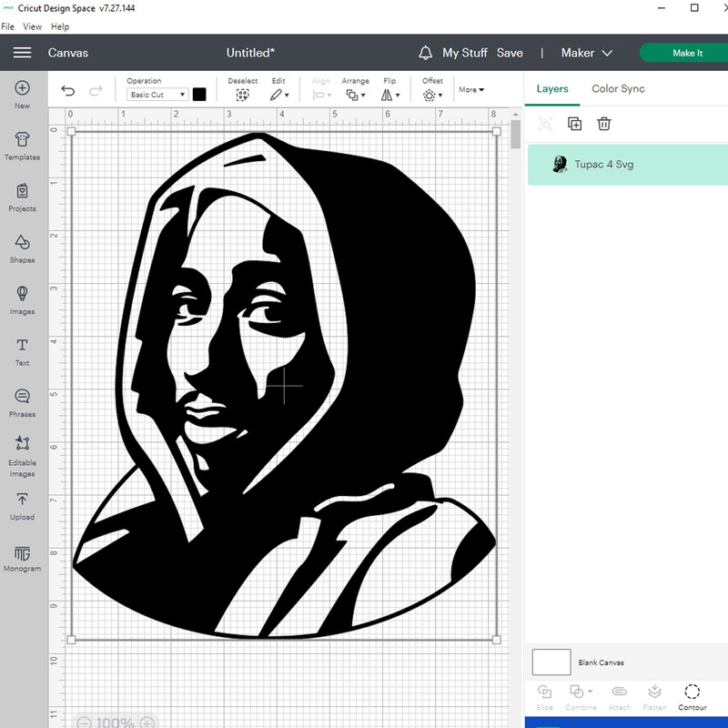The width and height of the screenshot is (728, 728).
Task: Open the Upload panel
Action: pos(22,505)
